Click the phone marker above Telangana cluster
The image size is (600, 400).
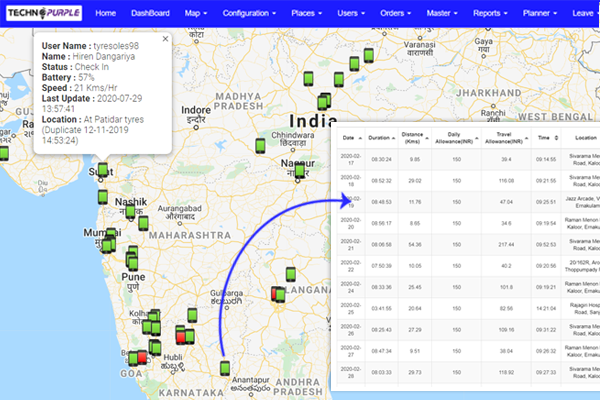(x=291, y=274)
